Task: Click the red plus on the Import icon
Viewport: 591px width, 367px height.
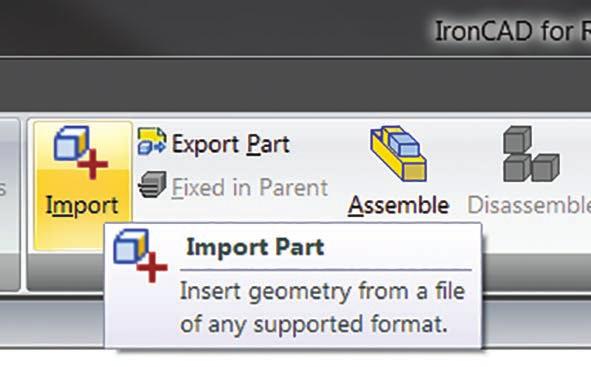Action: (93, 164)
